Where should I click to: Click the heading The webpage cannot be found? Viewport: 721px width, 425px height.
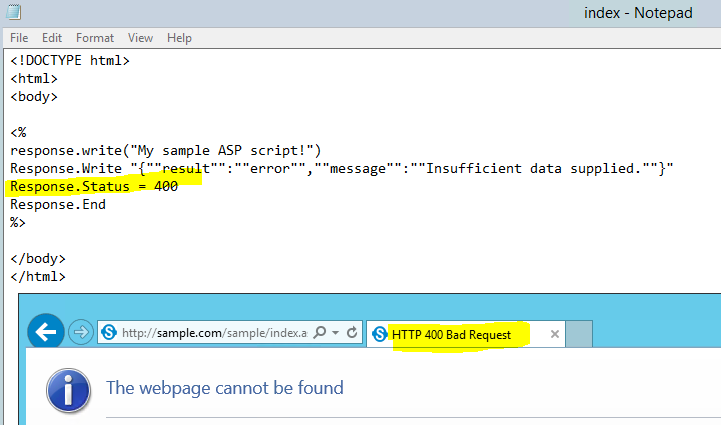[225, 388]
